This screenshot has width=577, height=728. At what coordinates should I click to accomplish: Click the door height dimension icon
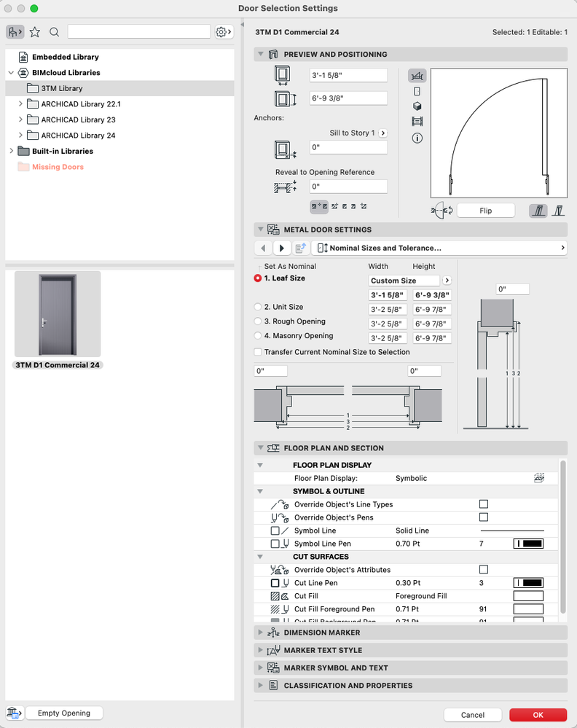point(285,99)
